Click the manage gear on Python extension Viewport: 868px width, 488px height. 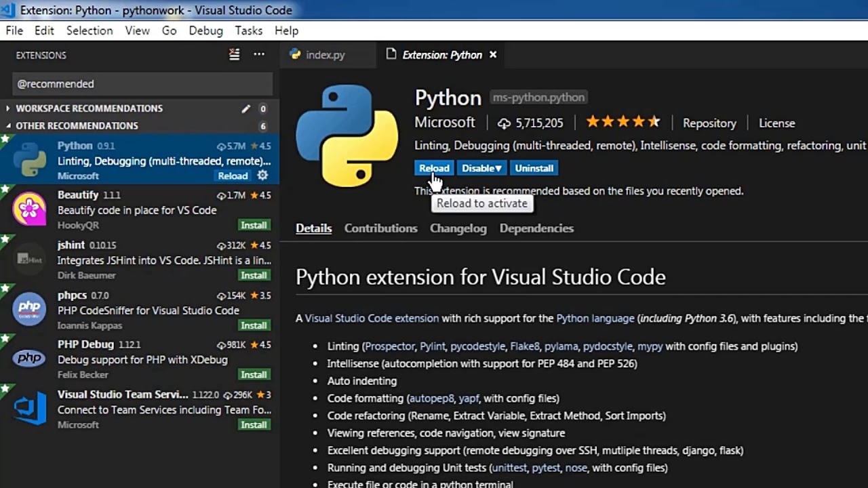coord(262,176)
